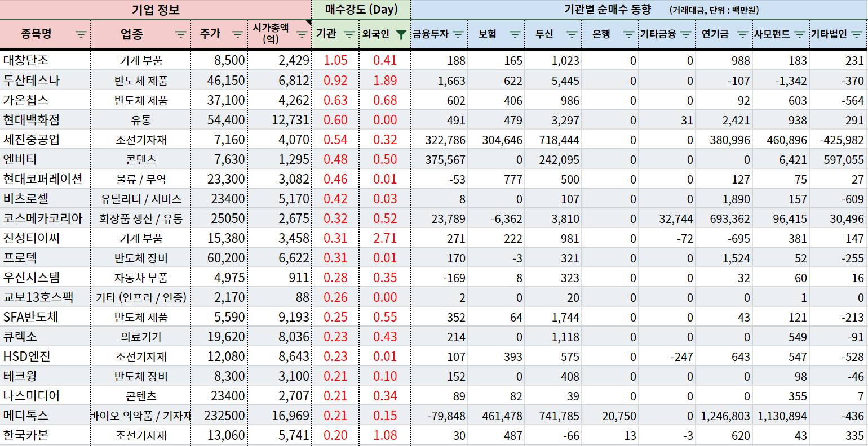Select the 진성티이씨 stock name cell

[x=45, y=238]
